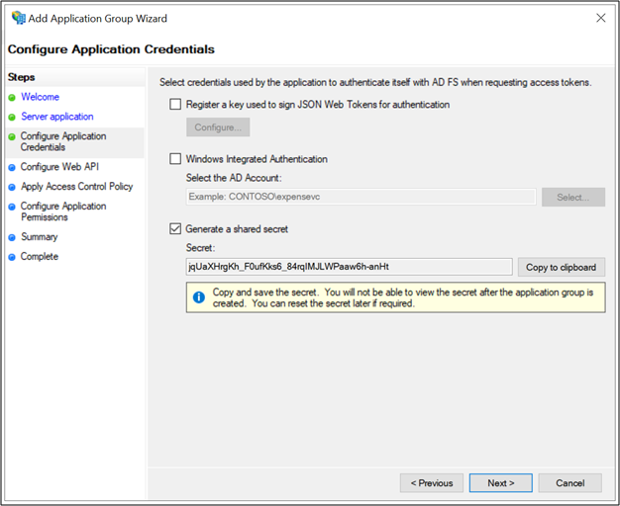
Task: Go back with the Previous button
Action: coord(432,483)
